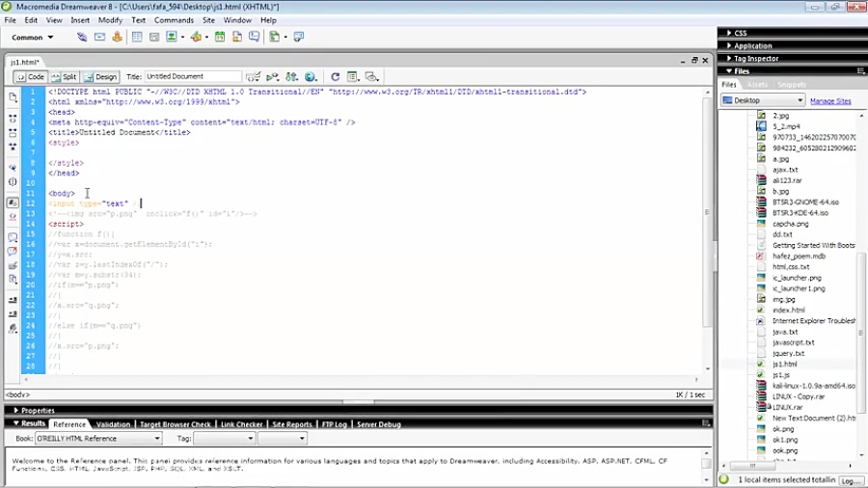Click Balance Braces in coding toolbar

pyautogui.click(x=13, y=181)
